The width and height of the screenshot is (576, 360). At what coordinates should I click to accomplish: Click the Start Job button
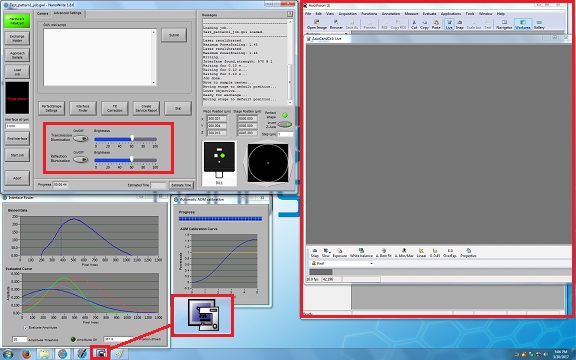point(17,155)
